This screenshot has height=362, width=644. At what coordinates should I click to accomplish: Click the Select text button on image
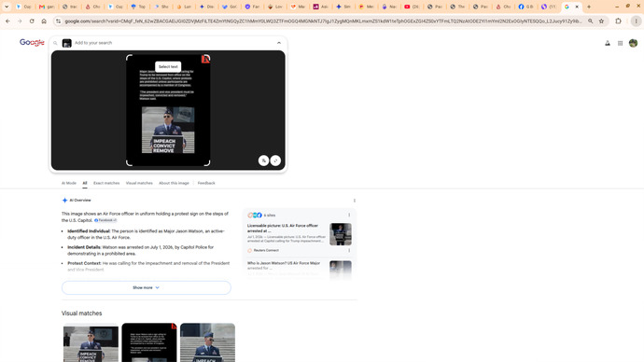click(x=168, y=66)
